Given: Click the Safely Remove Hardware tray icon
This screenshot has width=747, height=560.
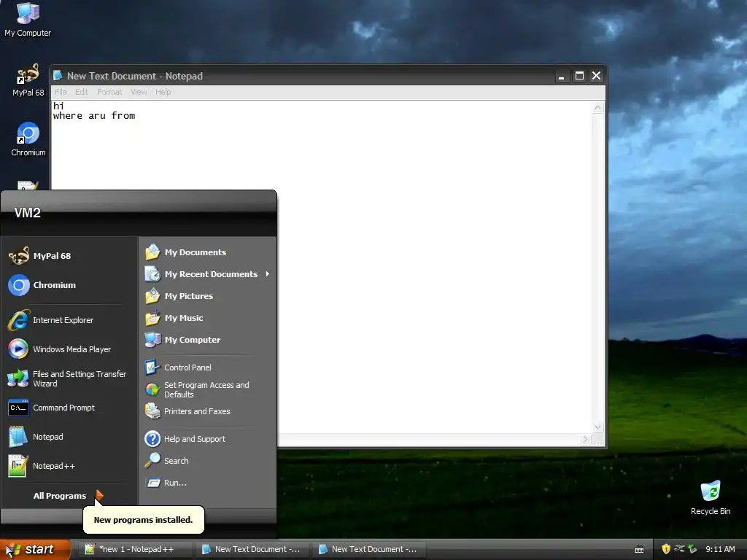Looking at the screenshot, I should tap(692, 549).
